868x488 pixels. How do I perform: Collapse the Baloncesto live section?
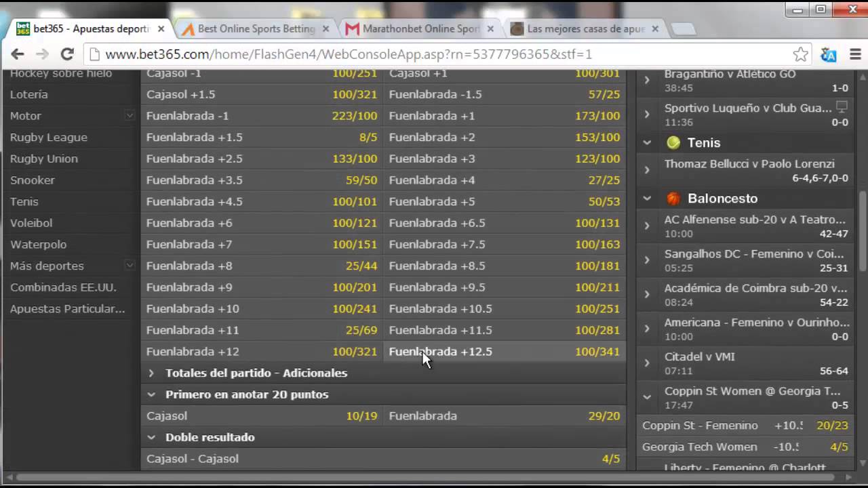click(x=647, y=199)
